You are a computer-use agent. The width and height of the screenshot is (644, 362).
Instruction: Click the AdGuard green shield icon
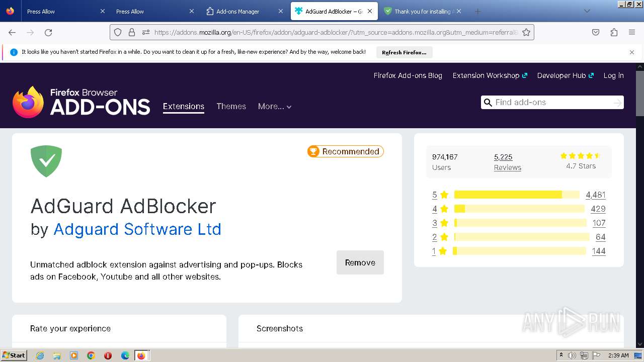tap(46, 161)
